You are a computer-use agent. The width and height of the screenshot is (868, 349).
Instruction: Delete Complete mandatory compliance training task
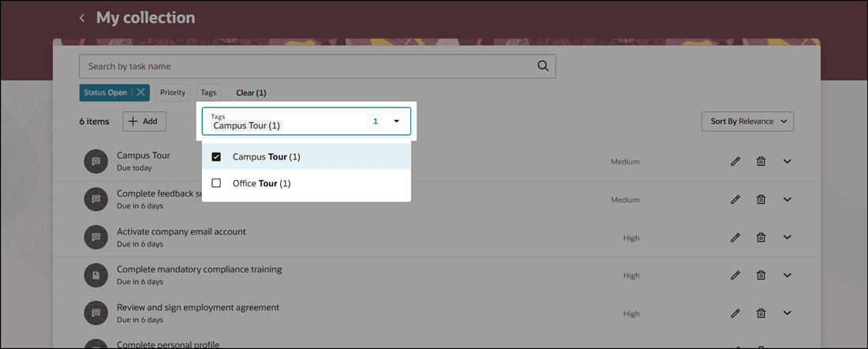761,276
